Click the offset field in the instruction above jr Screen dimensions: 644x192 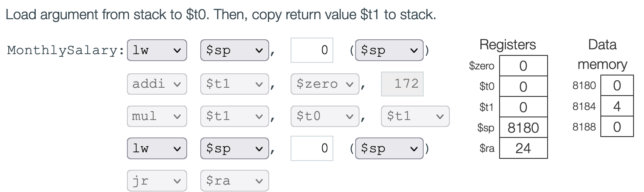312,148
